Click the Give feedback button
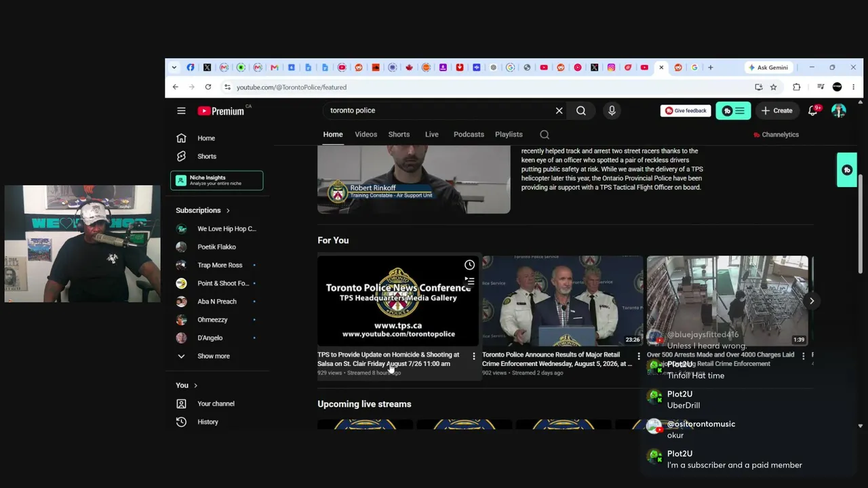Viewport: 868px width, 488px height. coord(686,110)
